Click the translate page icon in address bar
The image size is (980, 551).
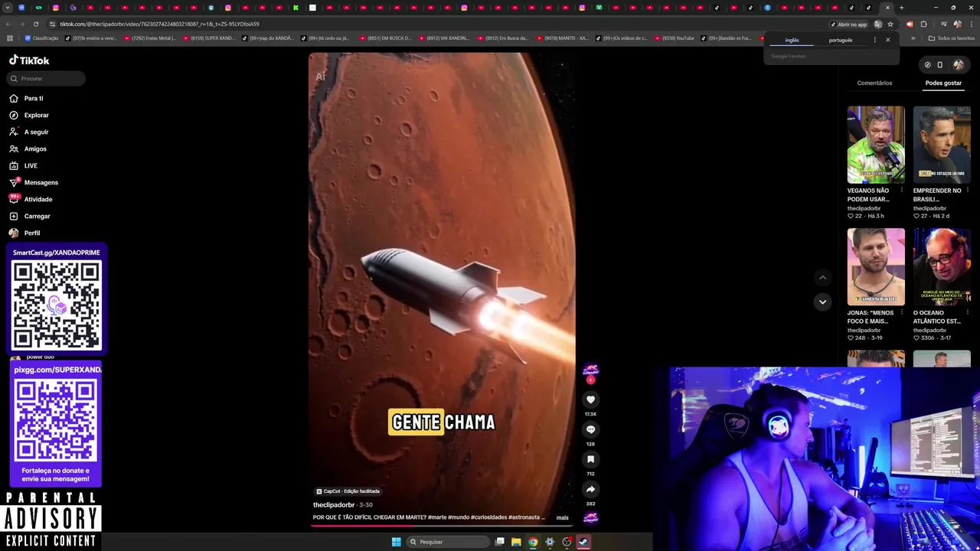point(878,24)
